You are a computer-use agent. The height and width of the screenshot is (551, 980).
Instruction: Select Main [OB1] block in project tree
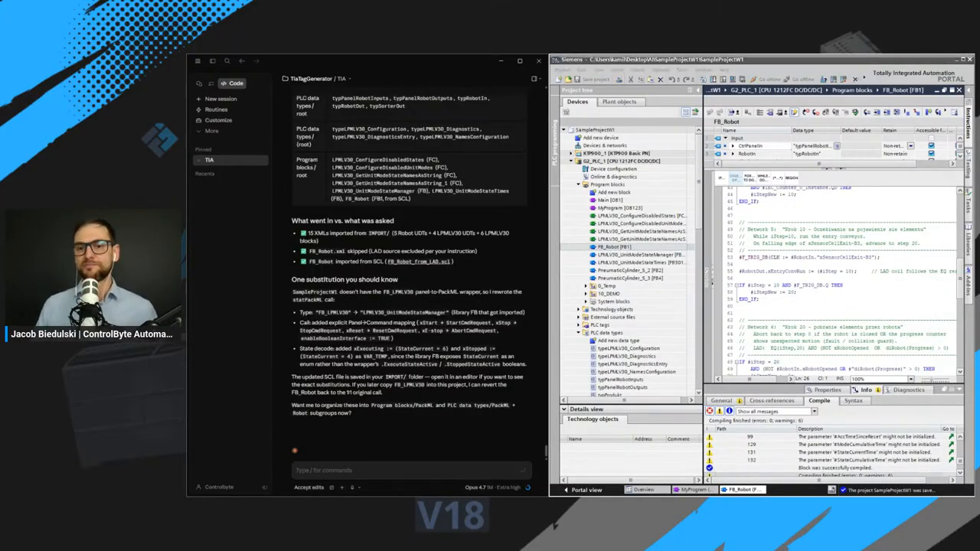(x=609, y=200)
